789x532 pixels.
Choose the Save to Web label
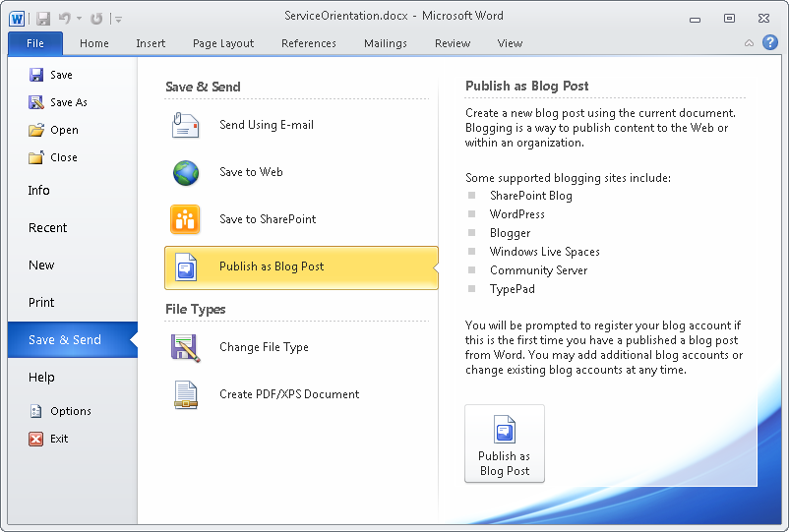(x=251, y=172)
